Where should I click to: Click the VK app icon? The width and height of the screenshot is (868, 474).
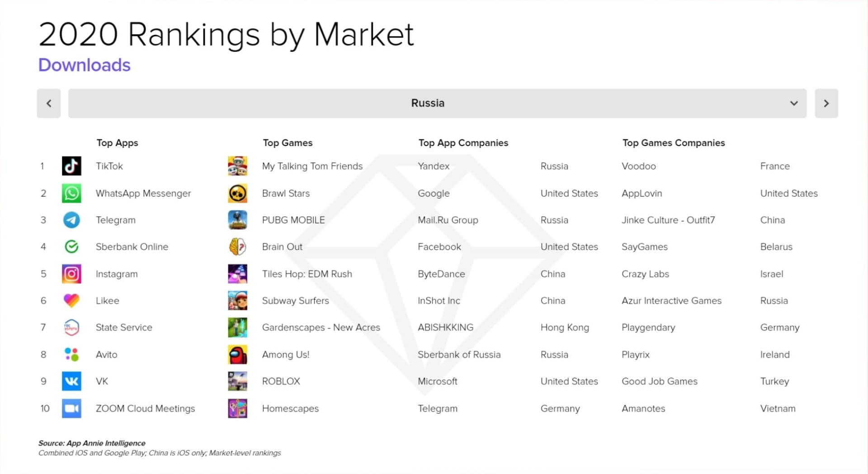(71, 381)
